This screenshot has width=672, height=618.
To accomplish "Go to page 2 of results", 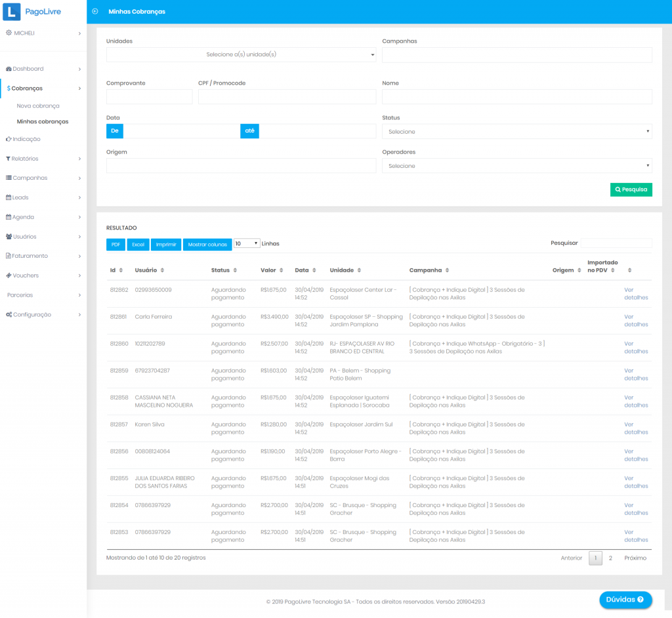I will click(610, 558).
